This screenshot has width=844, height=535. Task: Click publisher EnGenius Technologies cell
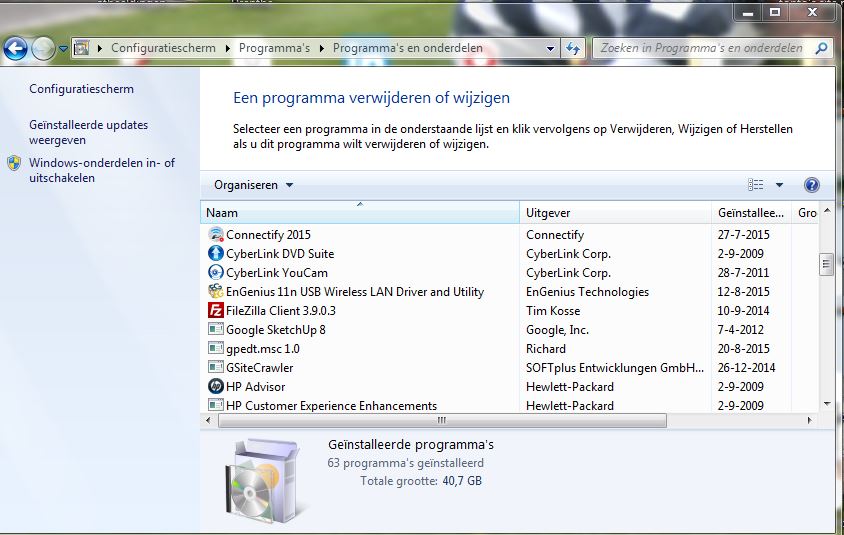[x=587, y=292]
